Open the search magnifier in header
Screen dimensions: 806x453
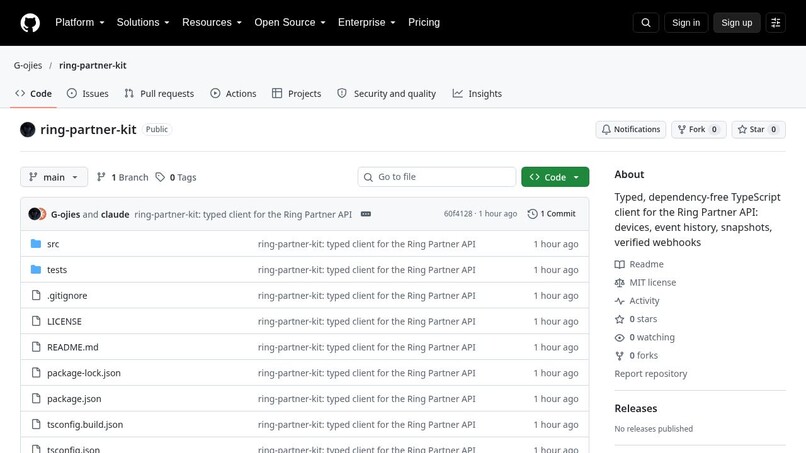click(646, 23)
